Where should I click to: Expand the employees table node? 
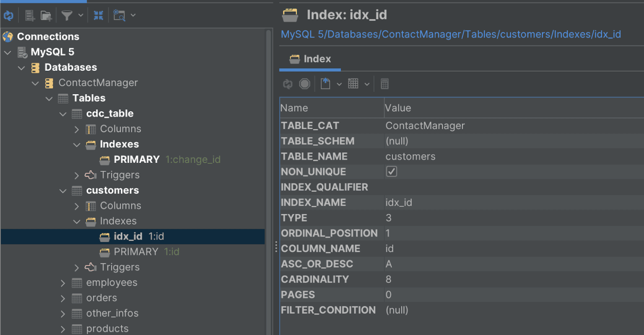[62, 283]
